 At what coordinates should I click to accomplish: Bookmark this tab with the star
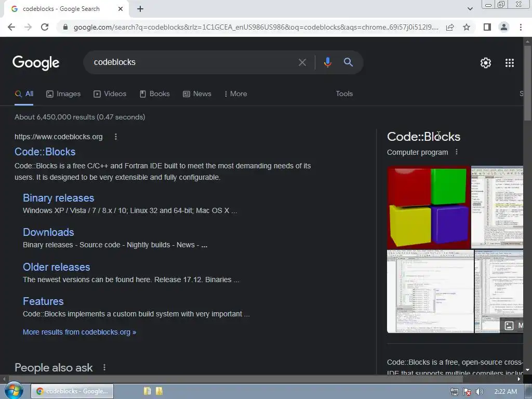coord(467,27)
